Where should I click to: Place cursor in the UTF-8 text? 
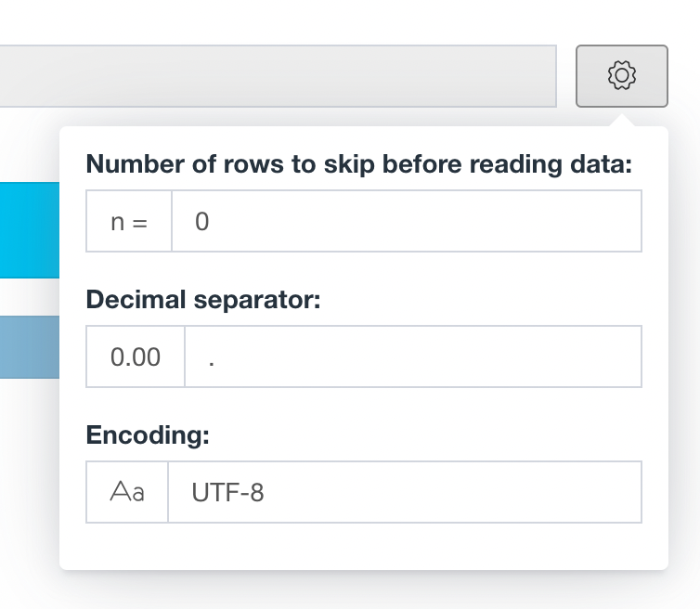[x=227, y=492]
